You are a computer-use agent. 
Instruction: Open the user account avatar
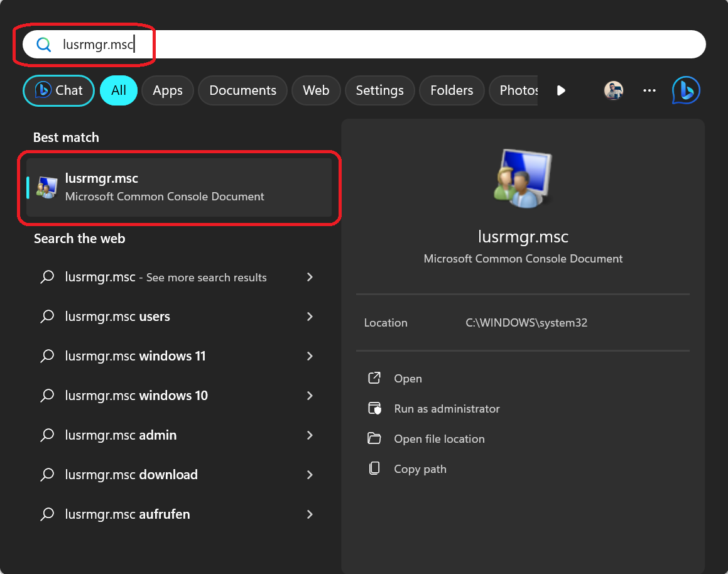[x=613, y=90]
